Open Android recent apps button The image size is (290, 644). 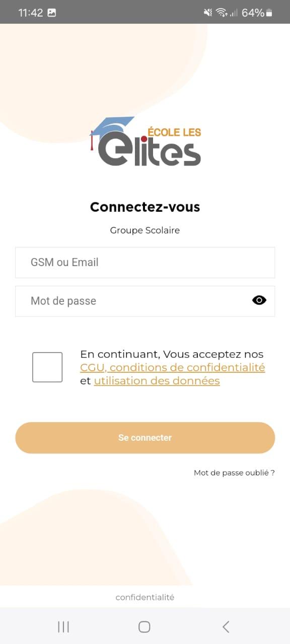[x=63, y=626]
